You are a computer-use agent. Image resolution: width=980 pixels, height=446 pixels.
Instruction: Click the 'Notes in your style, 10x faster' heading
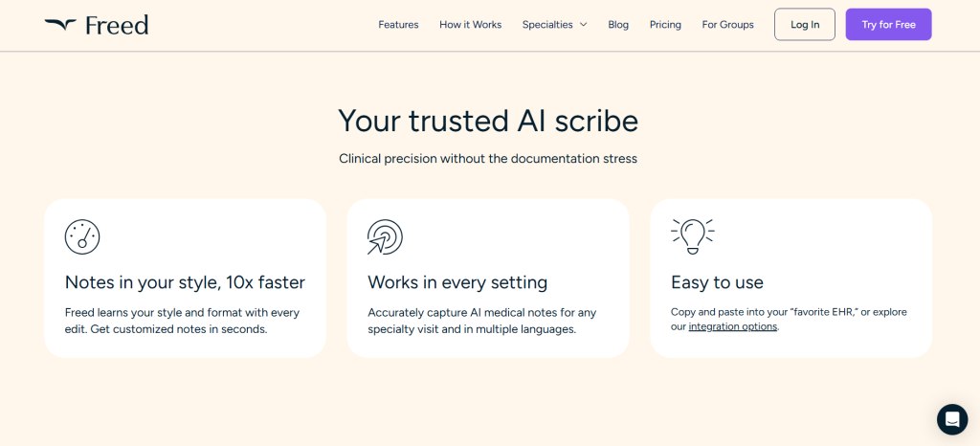(185, 282)
